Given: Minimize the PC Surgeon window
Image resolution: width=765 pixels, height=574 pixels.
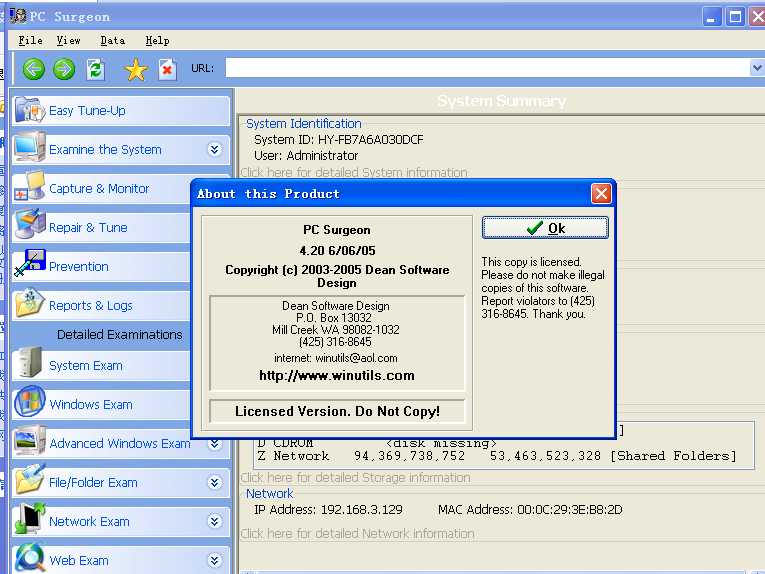Looking at the screenshot, I should (712, 17).
